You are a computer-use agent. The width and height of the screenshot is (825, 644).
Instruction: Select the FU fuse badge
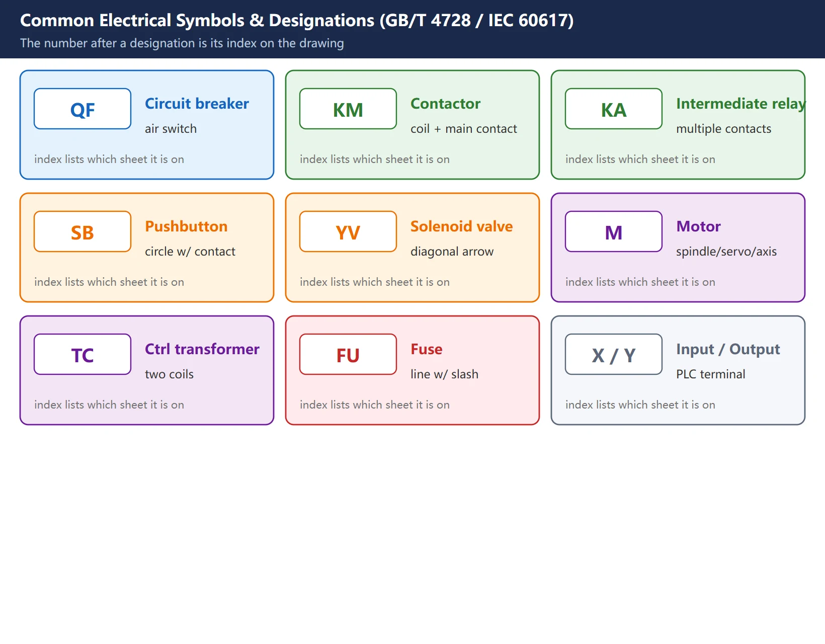(x=348, y=354)
